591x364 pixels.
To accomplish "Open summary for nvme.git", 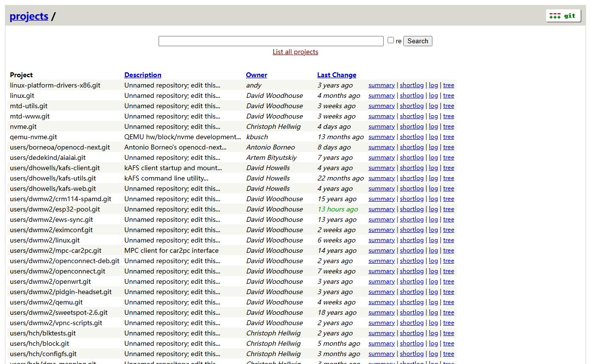I will (x=382, y=127).
